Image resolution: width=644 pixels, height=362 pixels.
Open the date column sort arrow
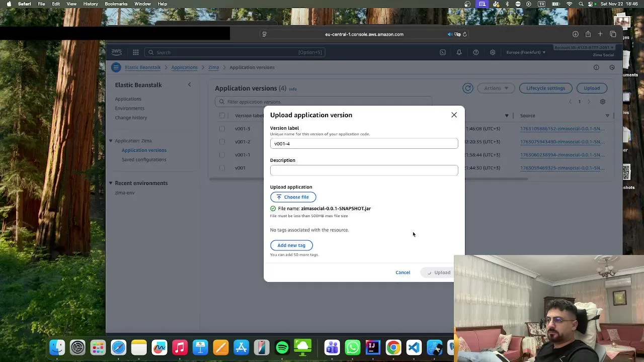507,116
